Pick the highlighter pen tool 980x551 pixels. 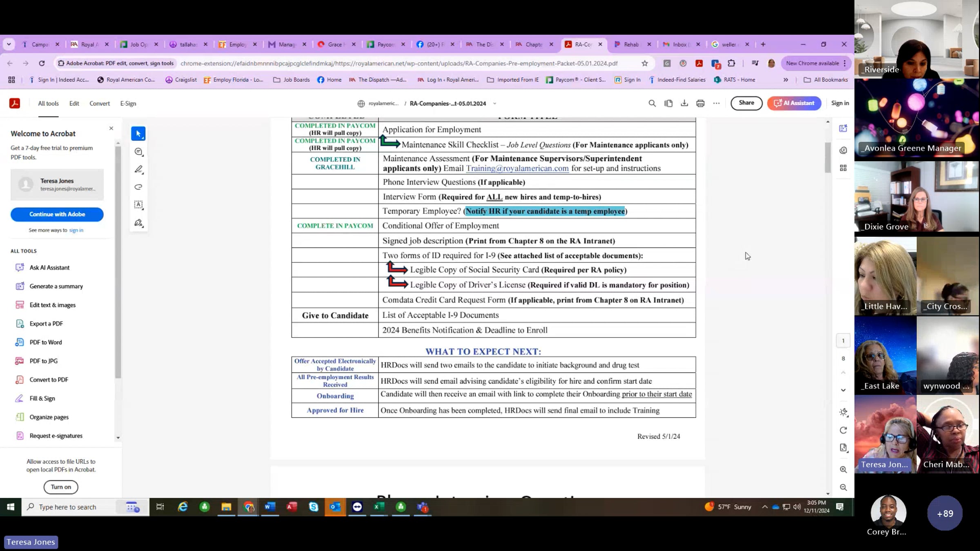(x=138, y=169)
